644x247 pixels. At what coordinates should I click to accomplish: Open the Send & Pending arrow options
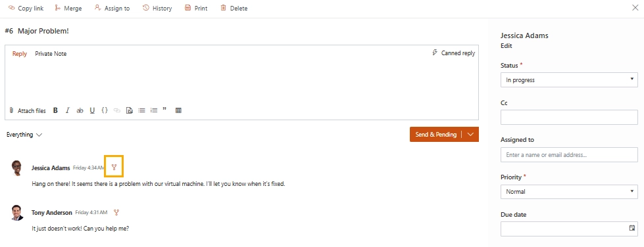(x=471, y=134)
